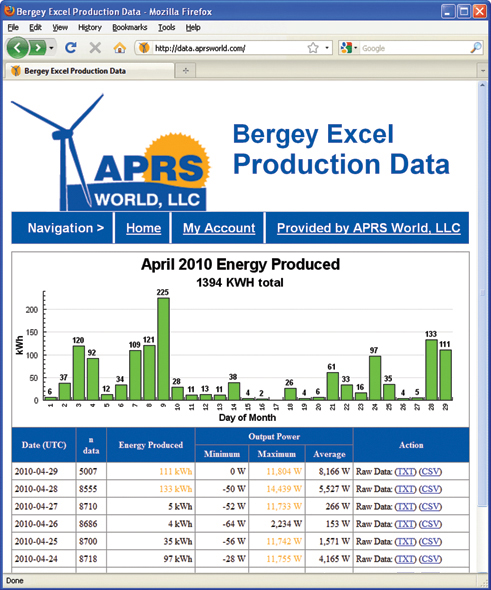The width and height of the screenshot is (491, 590).
Task: Bookmark this page with the star icon
Action: coord(313,48)
